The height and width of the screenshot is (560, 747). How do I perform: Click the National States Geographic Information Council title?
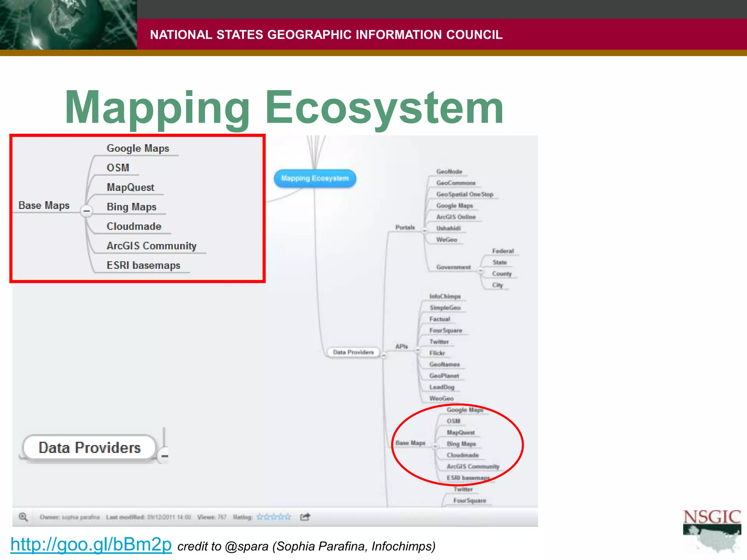(326, 35)
